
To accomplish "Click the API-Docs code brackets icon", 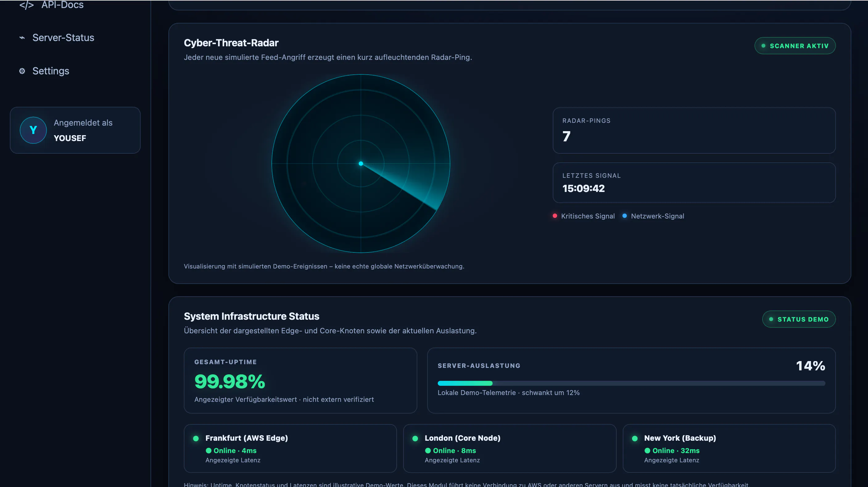I will click(26, 5).
